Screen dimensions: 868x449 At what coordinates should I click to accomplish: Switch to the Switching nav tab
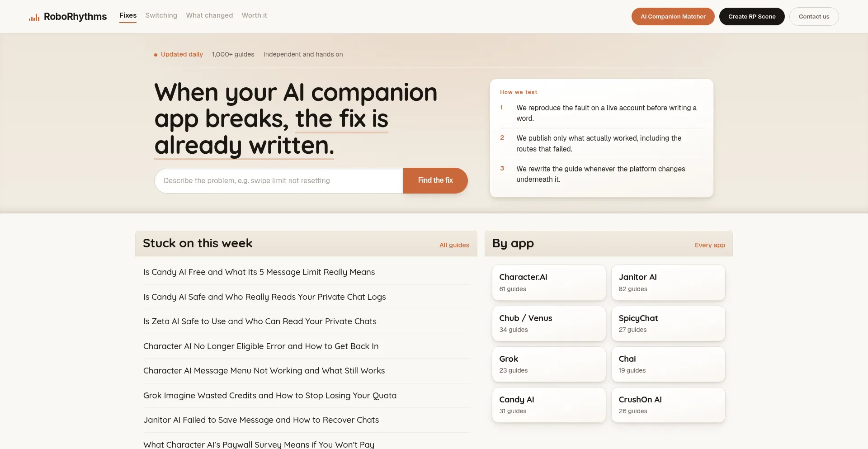click(161, 15)
